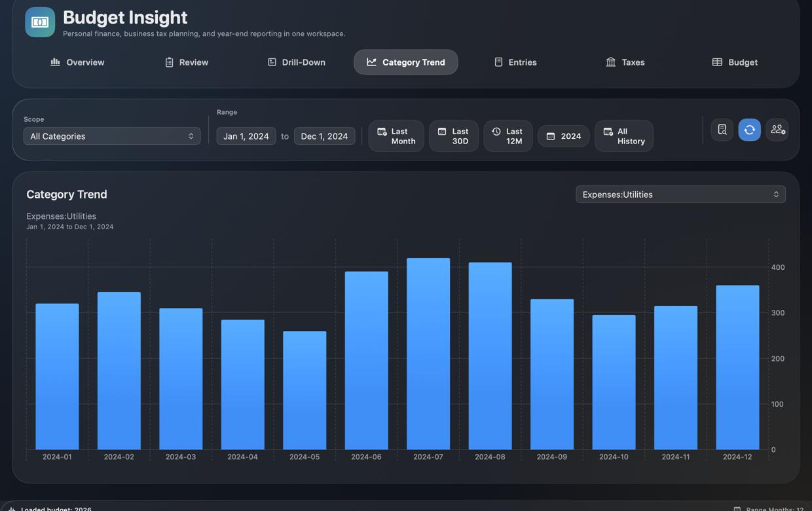Open the Expenses:Utilities category dropdown
The height and width of the screenshot is (511, 812).
coord(680,195)
